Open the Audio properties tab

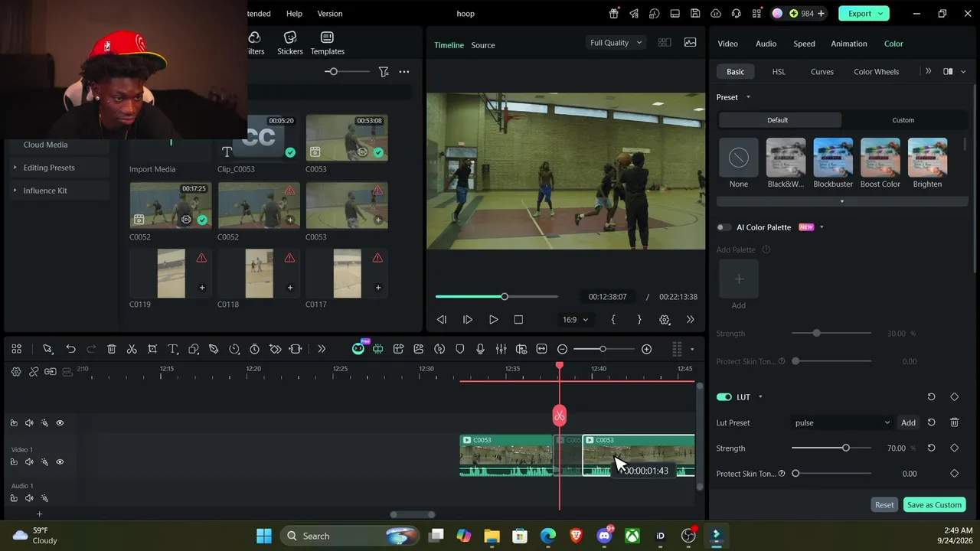click(x=766, y=44)
